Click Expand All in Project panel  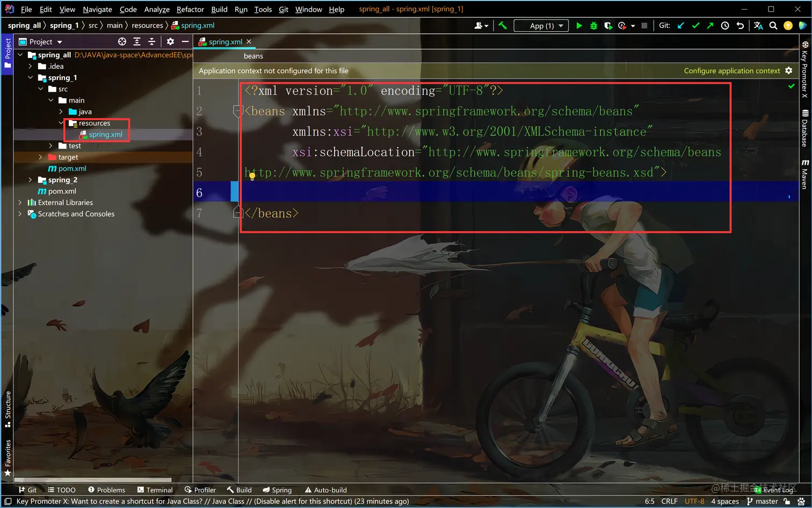[137, 41]
